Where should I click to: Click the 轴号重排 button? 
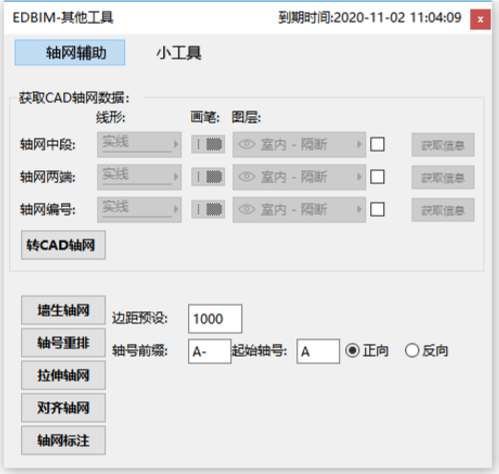(63, 343)
